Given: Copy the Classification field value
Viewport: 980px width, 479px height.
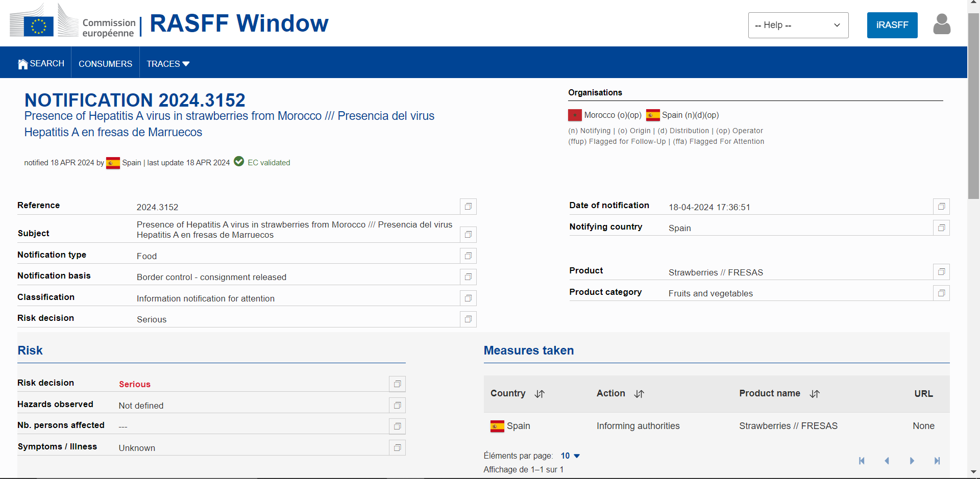Looking at the screenshot, I should tap(468, 298).
